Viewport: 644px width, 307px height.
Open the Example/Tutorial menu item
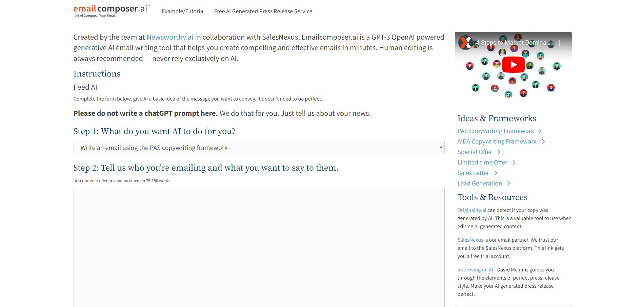coord(183,11)
